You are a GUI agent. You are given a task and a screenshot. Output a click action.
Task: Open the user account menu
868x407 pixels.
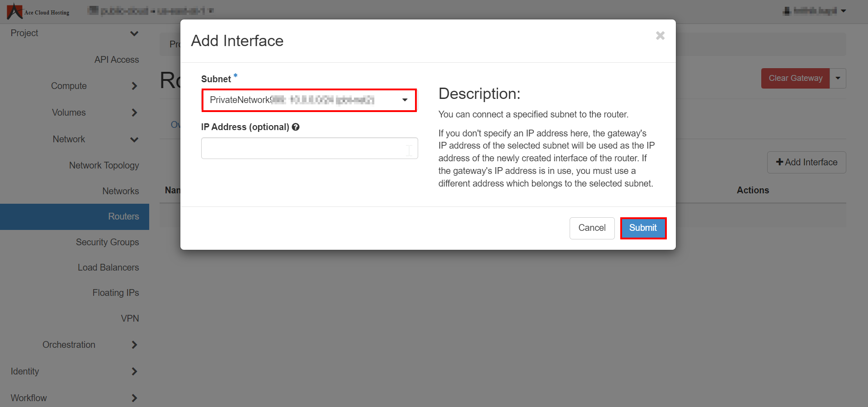[814, 11]
